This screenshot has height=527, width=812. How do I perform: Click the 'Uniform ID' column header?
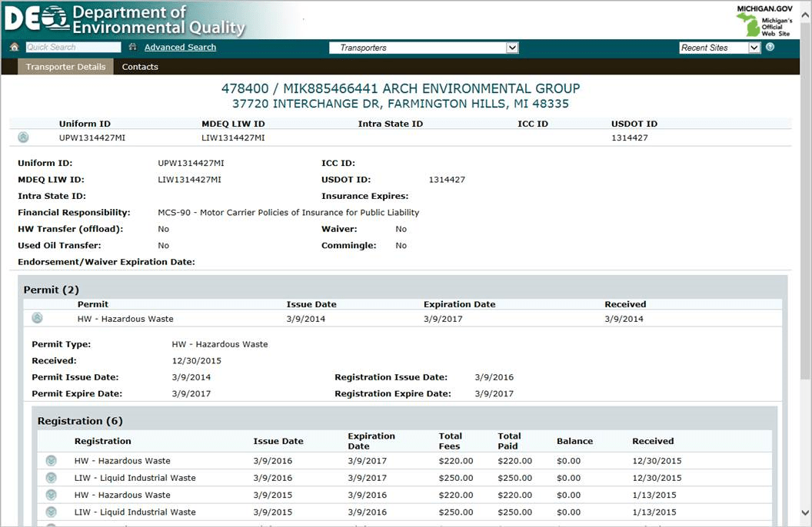(85, 124)
